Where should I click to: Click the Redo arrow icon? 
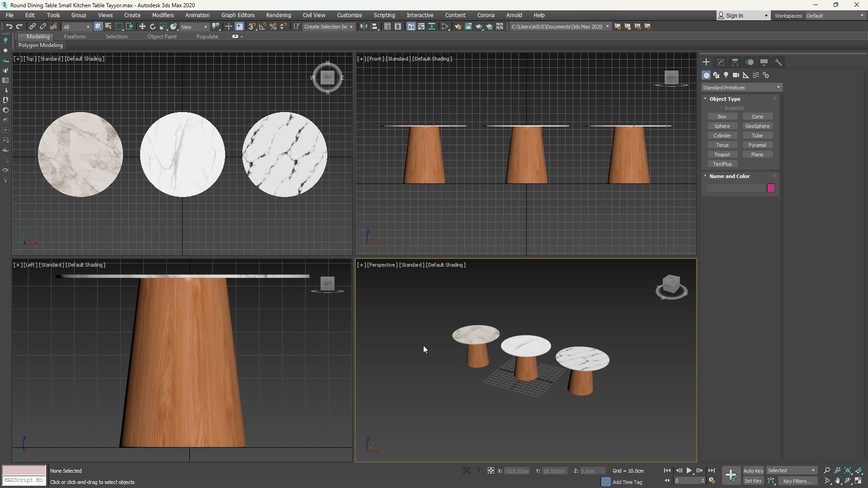click(19, 27)
